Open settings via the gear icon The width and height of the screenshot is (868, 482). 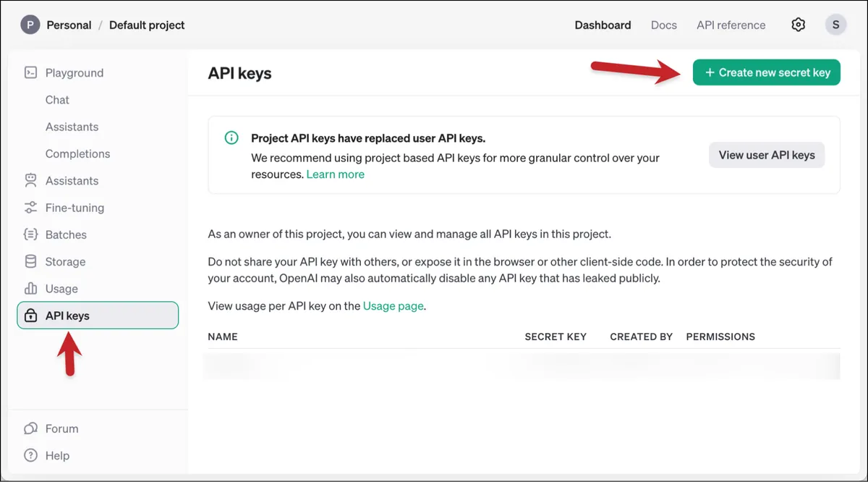click(x=799, y=25)
